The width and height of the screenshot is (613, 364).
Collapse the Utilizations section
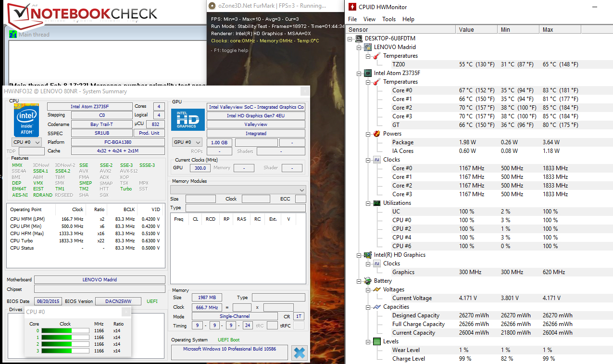click(368, 203)
